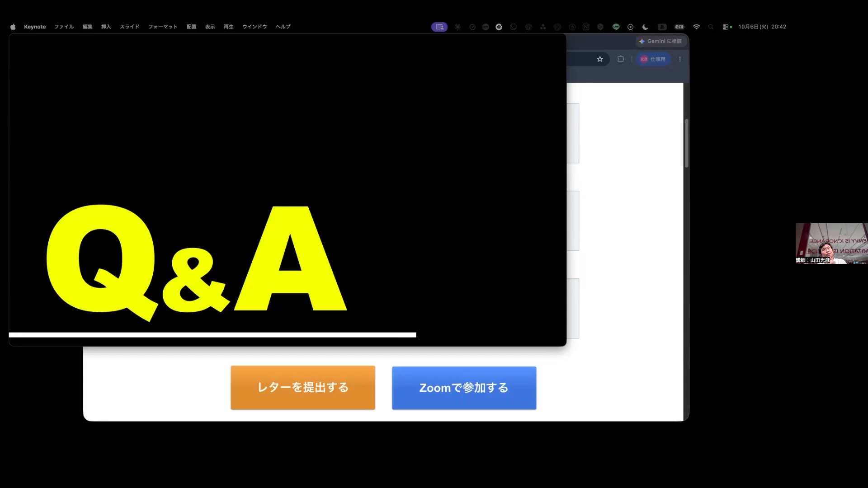This screenshot has height=488, width=868.
Task: Check the battery status icon
Action: pyautogui.click(x=679, y=27)
